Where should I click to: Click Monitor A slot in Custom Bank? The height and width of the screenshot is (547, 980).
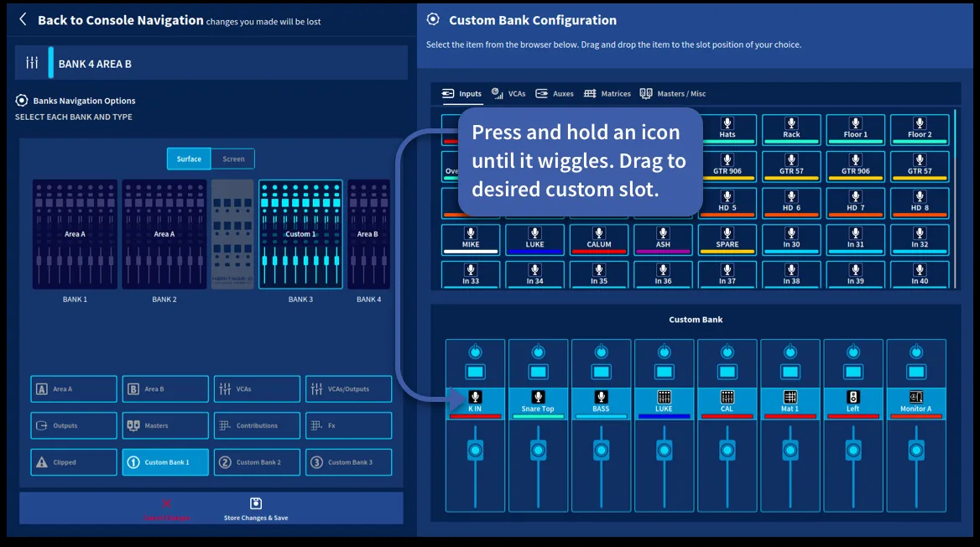coord(916,403)
